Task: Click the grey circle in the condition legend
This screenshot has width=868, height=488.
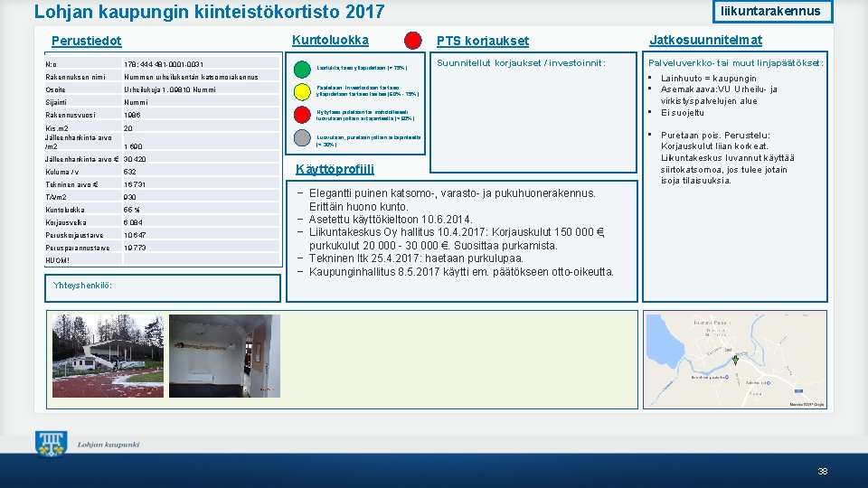Action: tap(302, 137)
